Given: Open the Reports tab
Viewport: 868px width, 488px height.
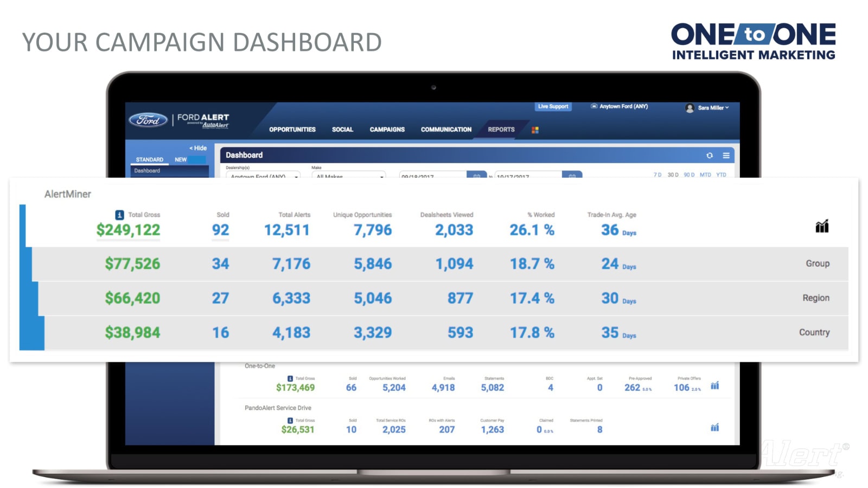Looking at the screenshot, I should pyautogui.click(x=501, y=130).
